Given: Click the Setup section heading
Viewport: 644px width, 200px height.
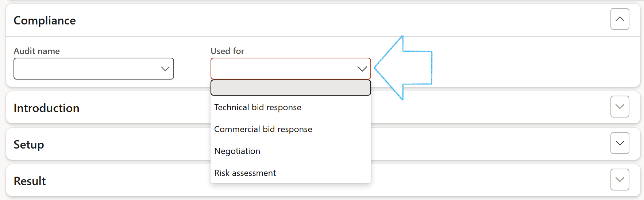Looking at the screenshot, I should coord(29,145).
